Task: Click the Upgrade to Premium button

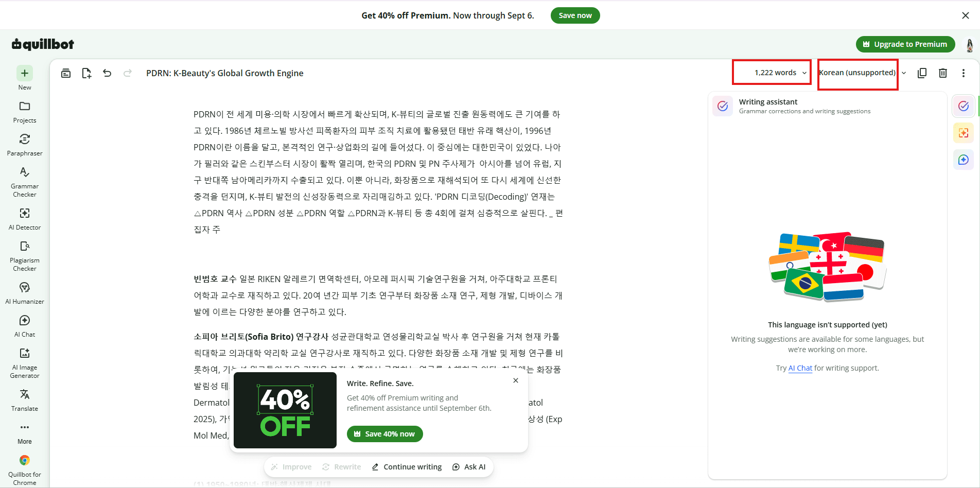Action: coord(905,44)
